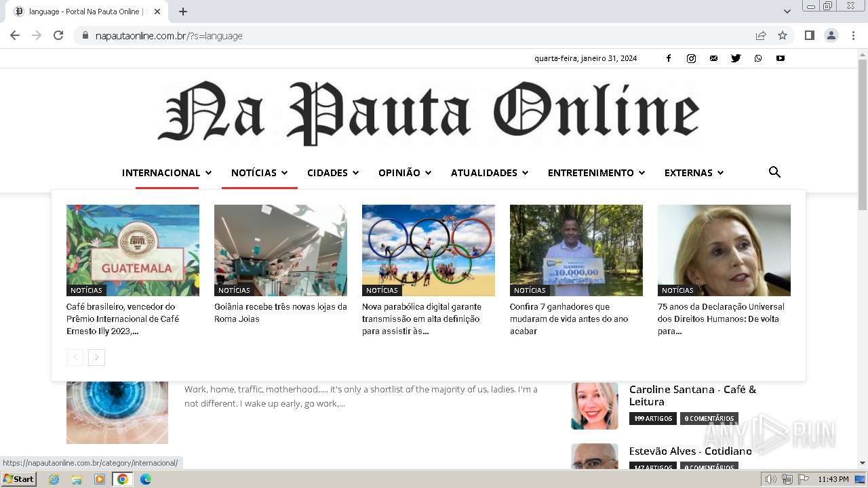View the site padlock information
868x488 pixels.
pyautogui.click(x=85, y=35)
